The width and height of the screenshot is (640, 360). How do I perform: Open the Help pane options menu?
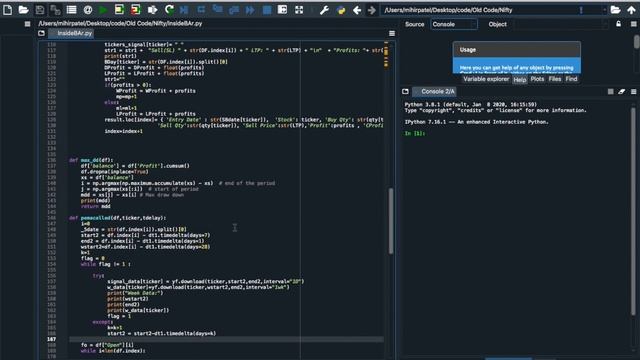(633, 24)
